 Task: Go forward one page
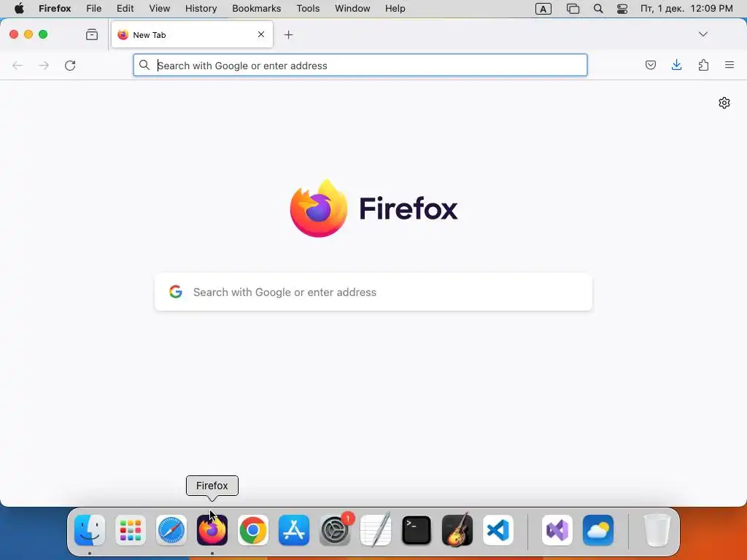click(44, 65)
